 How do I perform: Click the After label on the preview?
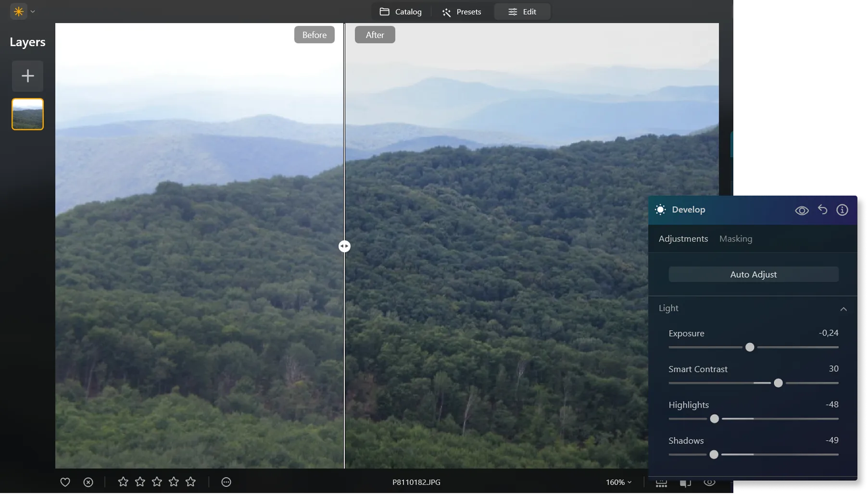pos(375,35)
